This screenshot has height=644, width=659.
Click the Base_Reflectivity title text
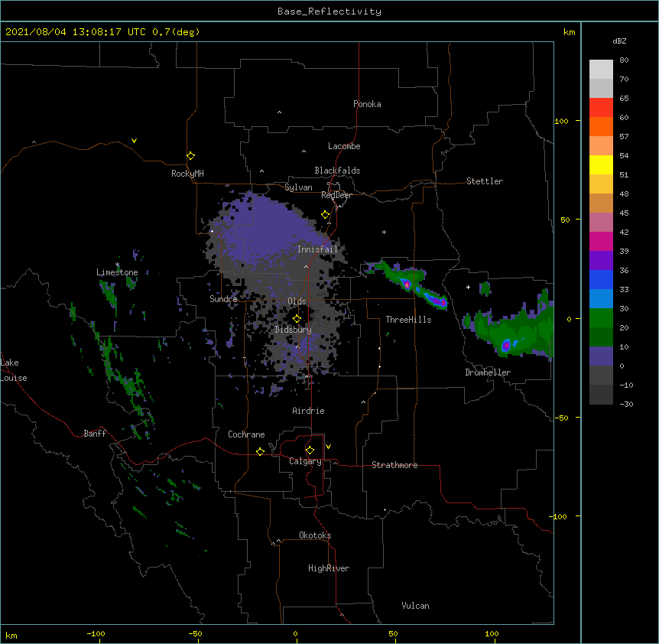click(x=329, y=11)
